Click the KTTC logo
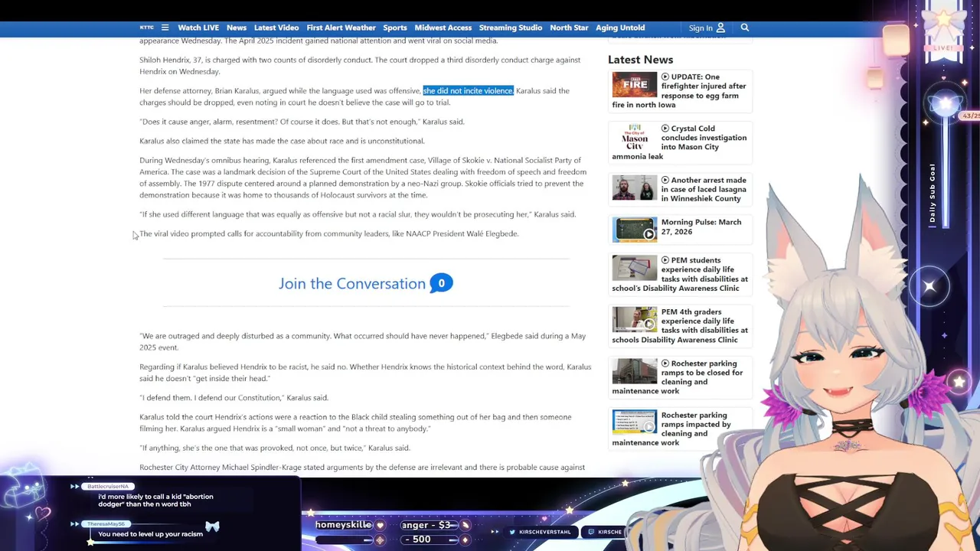The height and width of the screenshot is (551, 980). coord(146,28)
